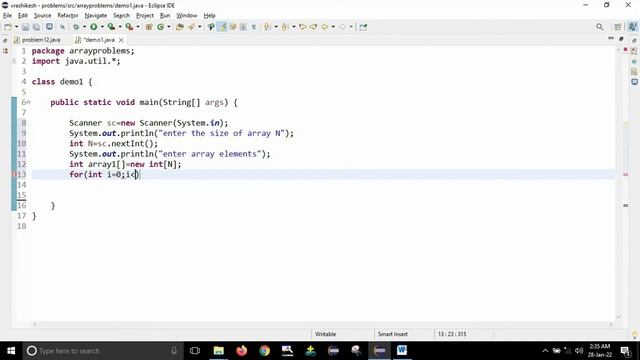Screen dimensions: 640x360
Task: Close the demo1.java editor tab
Action: [121, 40]
